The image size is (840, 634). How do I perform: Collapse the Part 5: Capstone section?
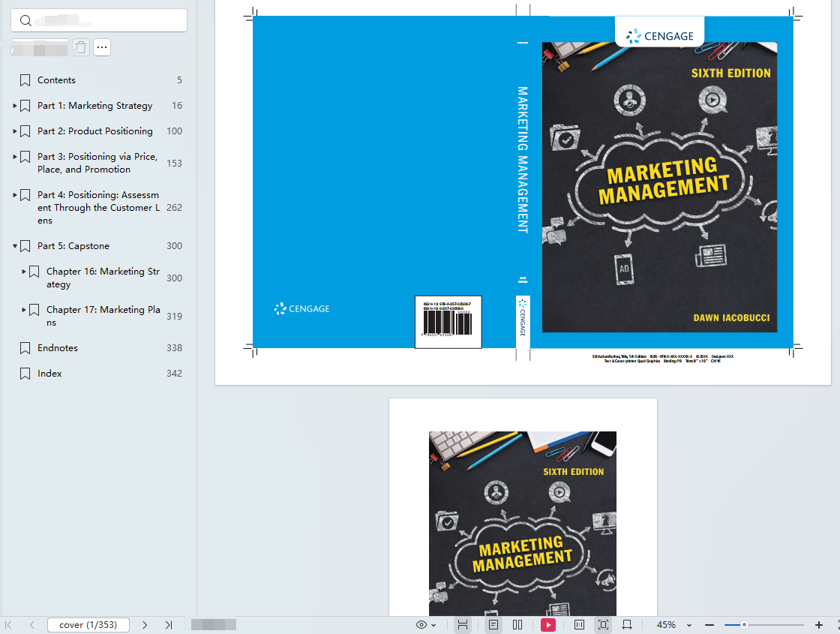[15, 246]
